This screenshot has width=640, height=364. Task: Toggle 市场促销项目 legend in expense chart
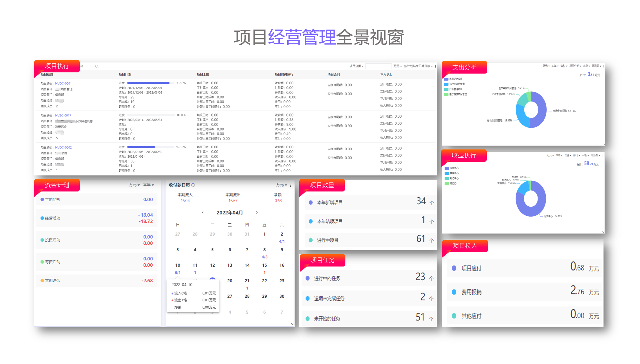(x=453, y=79)
